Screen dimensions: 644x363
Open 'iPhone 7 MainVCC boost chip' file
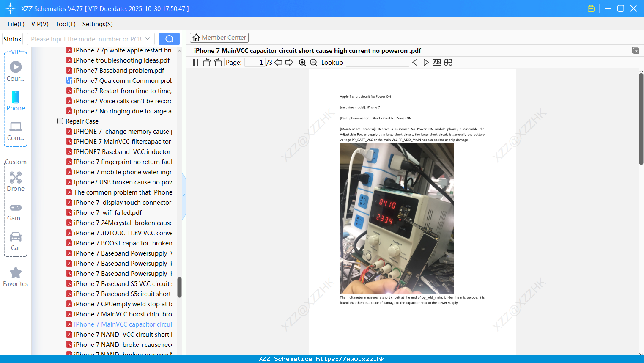click(119, 314)
